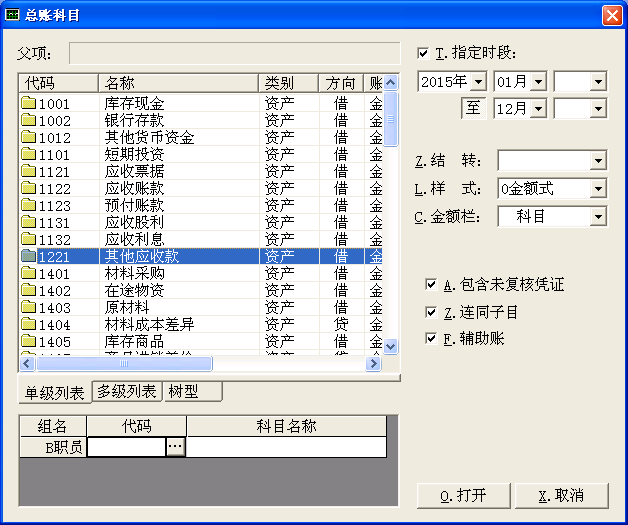Open the empty end day dropdown
The height and width of the screenshot is (525, 628).
[x=598, y=109]
